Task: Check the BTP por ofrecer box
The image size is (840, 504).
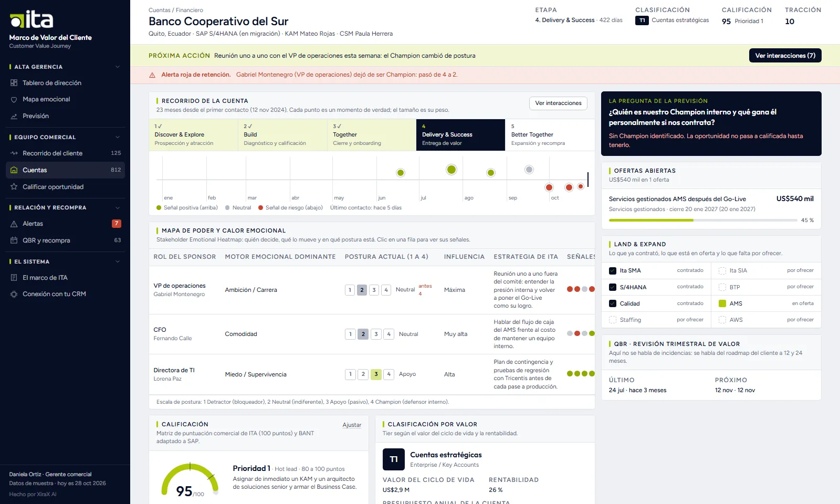Action: pyautogui.click(x=722, y=287)
